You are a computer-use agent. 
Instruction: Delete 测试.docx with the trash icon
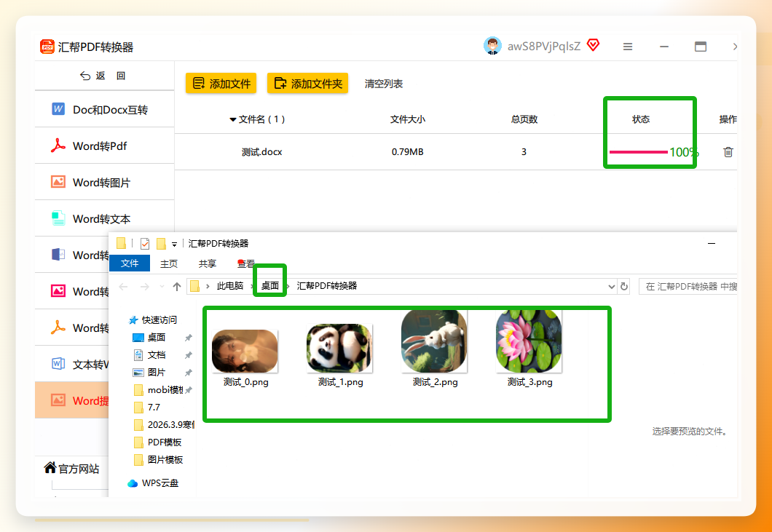(x=728, y=152)
